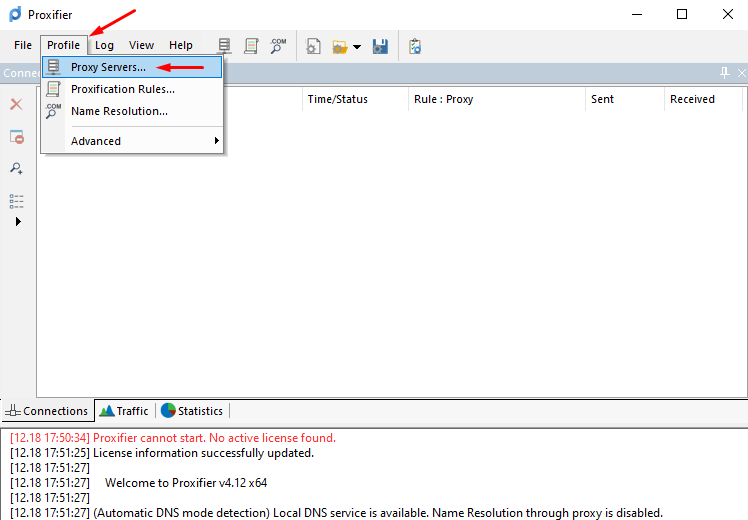Image resolution: width=748 pixels, height=520 pixels.
Task: Maximize the Proxifier window
Action: point(682,14)
